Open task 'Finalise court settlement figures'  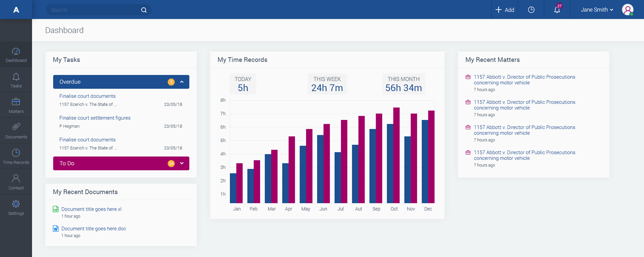(x=95, y=118)
